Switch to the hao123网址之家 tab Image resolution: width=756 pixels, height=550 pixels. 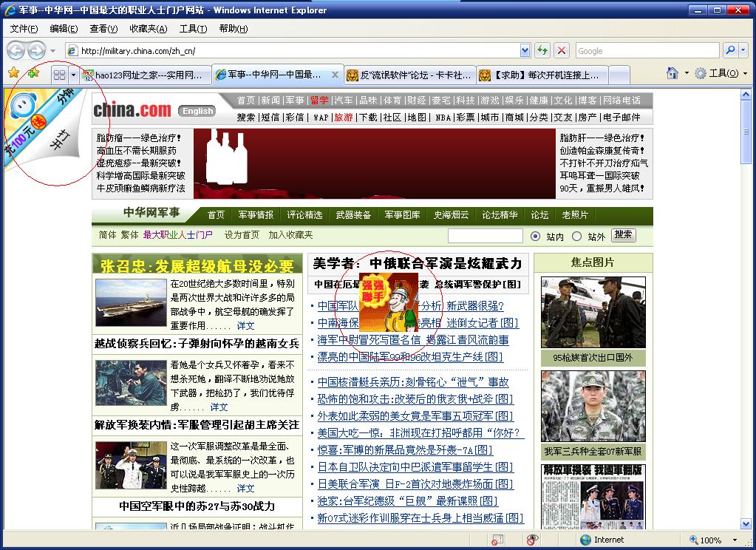pos(145,75)
